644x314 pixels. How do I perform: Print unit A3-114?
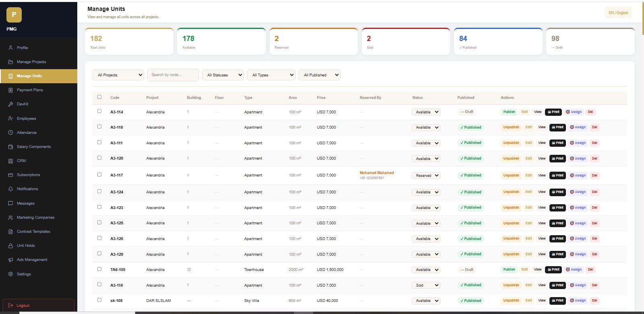pyautogui.click(x=553, y=112)
